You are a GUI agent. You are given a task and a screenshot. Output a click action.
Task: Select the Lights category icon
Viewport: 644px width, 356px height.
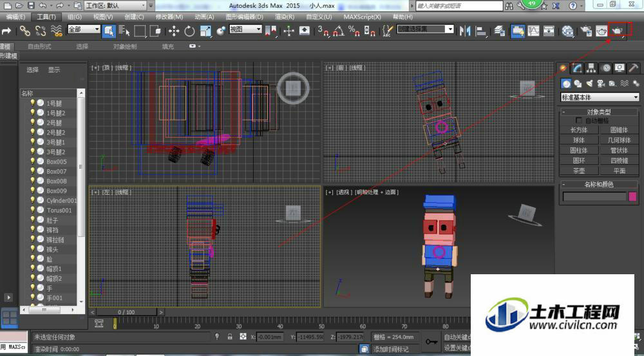(589, 83)
